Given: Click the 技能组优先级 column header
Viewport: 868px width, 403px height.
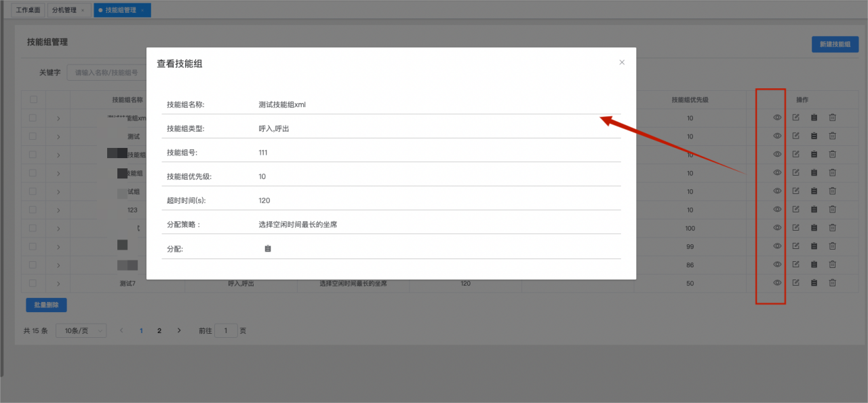Looking at the screenshot, I should 690,100.
